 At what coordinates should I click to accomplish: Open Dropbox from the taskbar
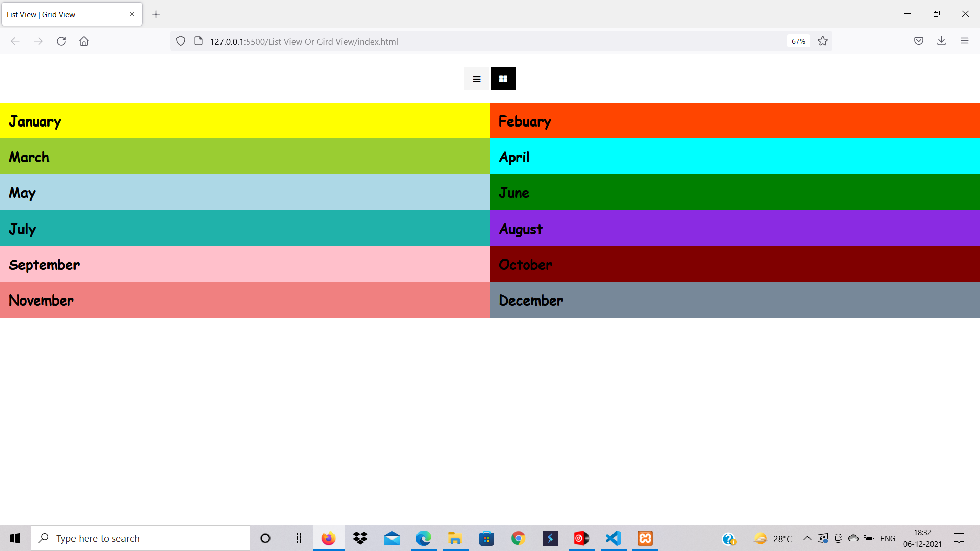[360, 538]
